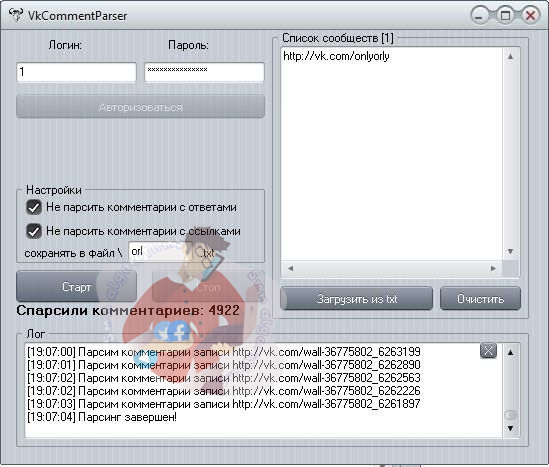Screen dimensions: 549x467
Task: Click the Логин input field
Action: coord(76,72)
